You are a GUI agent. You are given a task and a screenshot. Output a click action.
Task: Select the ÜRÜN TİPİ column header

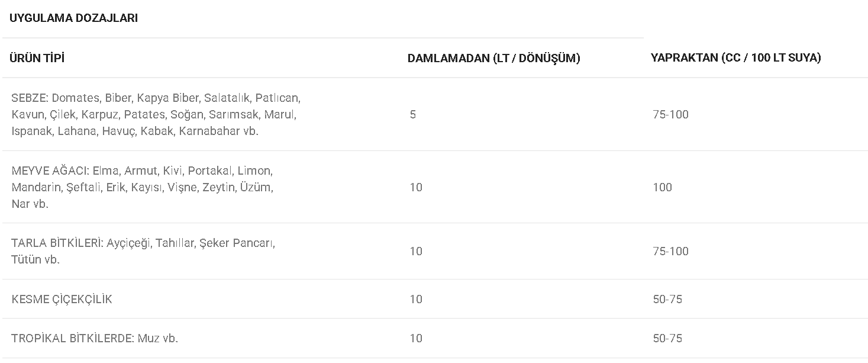coord(37,58)
